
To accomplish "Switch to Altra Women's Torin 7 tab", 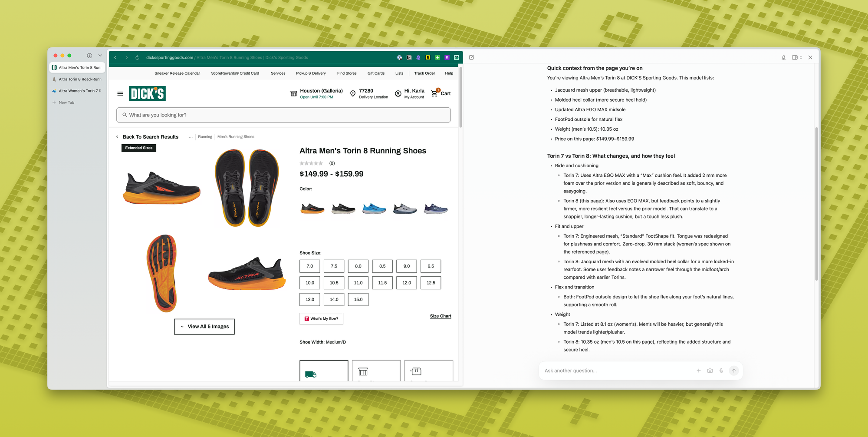I will click(x=77, y=91).
